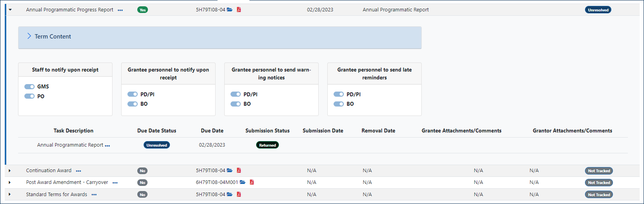Click Annual Programmatic Report text in top row
The height and width of the screenshot is (204, 644).
click(x=396, y=10)
